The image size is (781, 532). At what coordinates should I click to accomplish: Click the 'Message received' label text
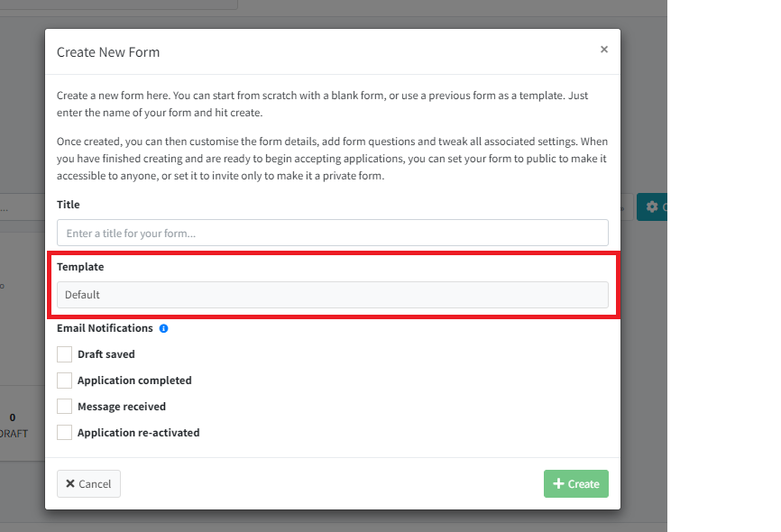tap(122, 407)
